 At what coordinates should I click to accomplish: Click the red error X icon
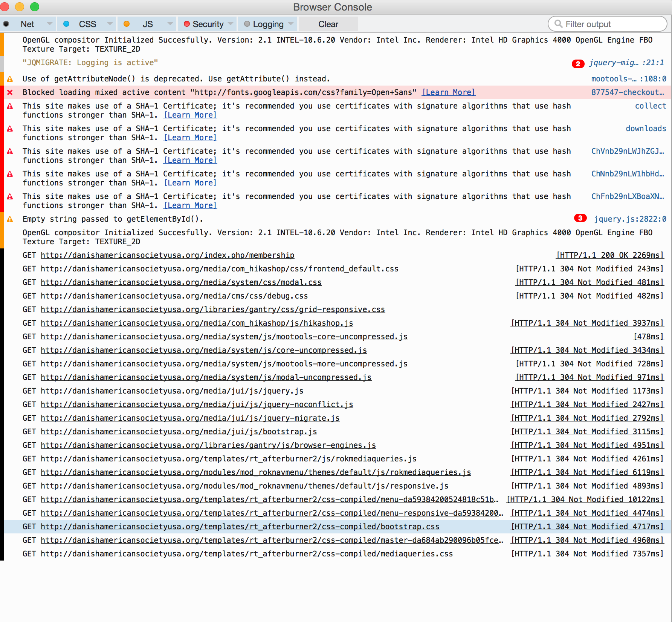10,92
